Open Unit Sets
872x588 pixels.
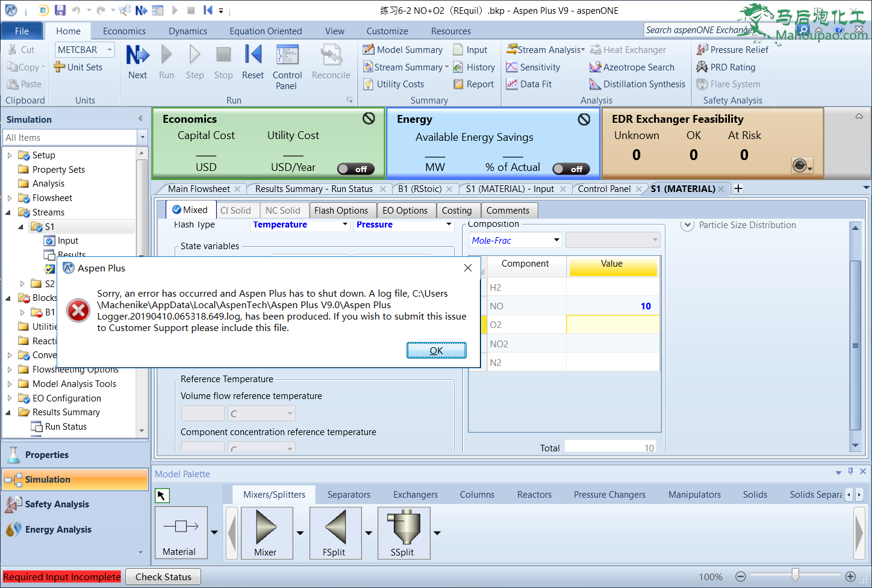pyautogui.click(x=78, y=67)
